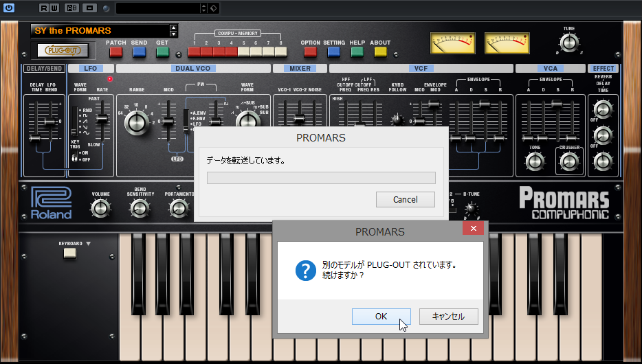The width and height of the screenshot is (642, 364).
Task: Click the DUAL VCO section header
Action: coord(193,68)
